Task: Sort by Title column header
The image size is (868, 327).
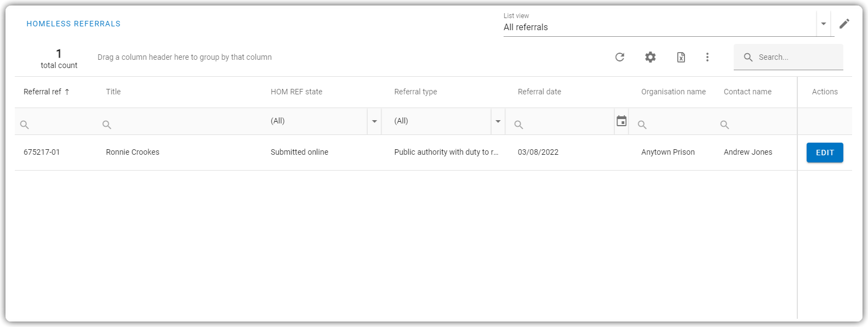Action: pos(113,92)
